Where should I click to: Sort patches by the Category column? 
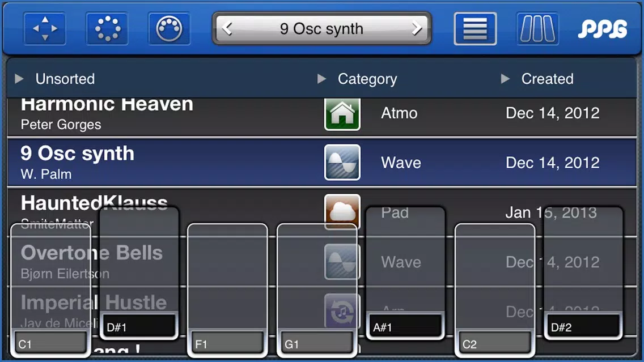pyautogui.click(x=357, y=78)
